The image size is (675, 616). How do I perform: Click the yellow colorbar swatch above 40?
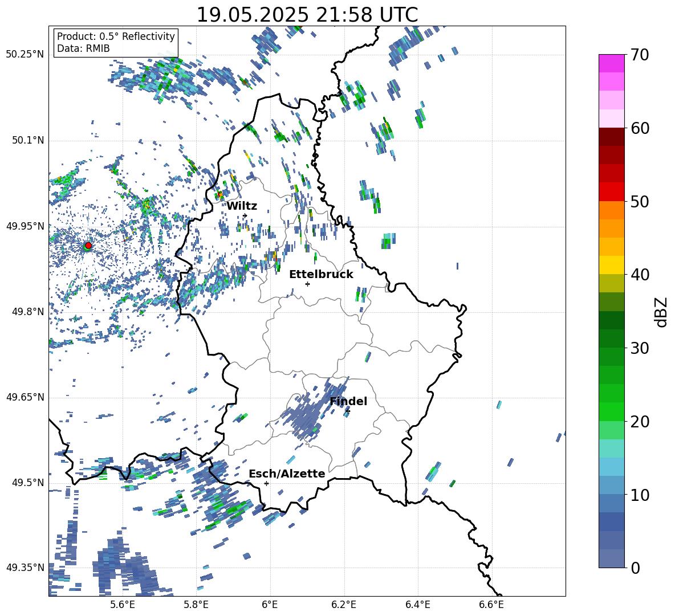(x=611, y=265)
